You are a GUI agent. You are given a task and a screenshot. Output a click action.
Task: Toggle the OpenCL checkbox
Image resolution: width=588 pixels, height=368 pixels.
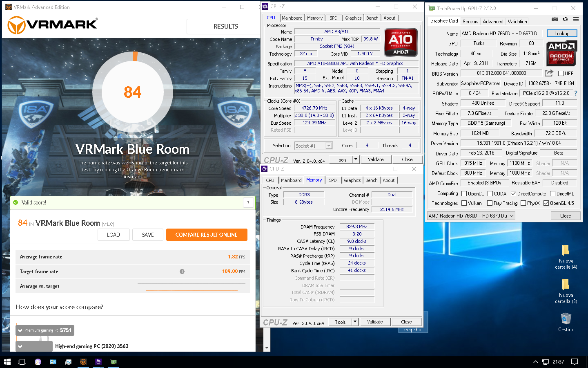(464, 194)
